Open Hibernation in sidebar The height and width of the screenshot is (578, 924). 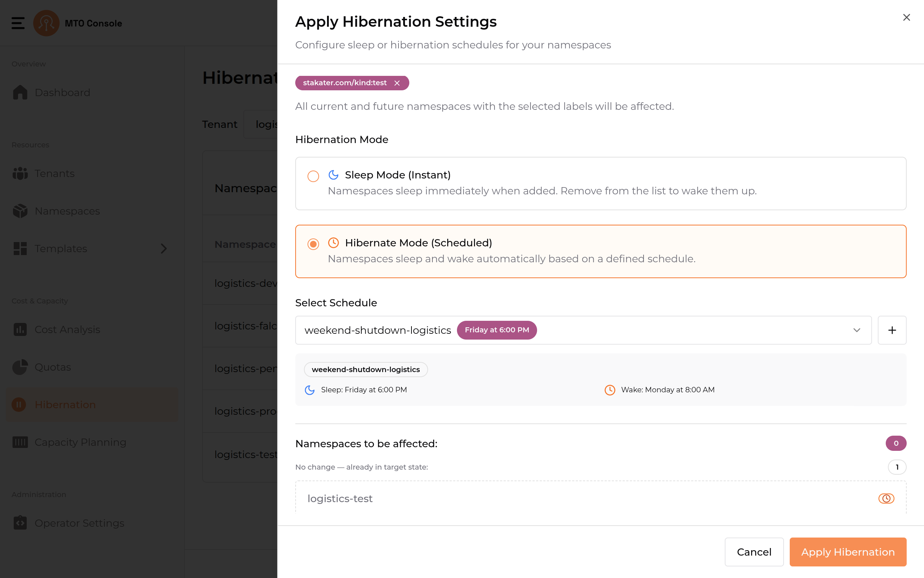(92, 405)
